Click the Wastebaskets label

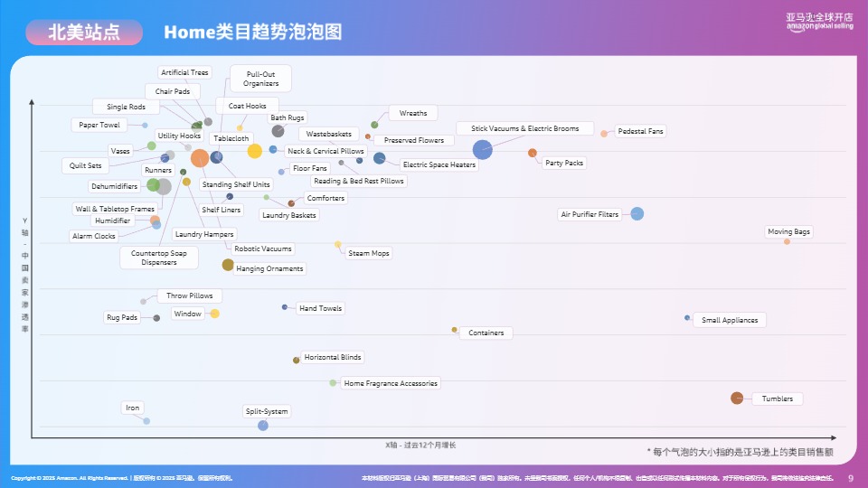[329, 134]
